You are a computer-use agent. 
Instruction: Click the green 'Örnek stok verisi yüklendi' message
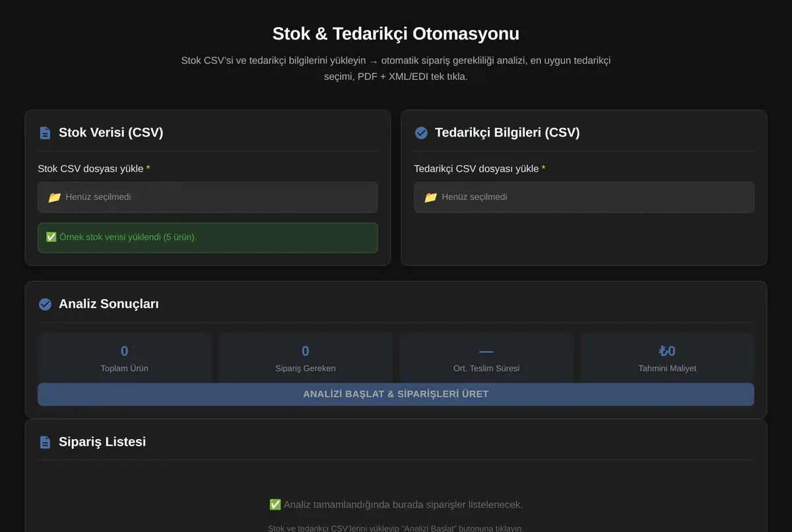tap(208, 238)
